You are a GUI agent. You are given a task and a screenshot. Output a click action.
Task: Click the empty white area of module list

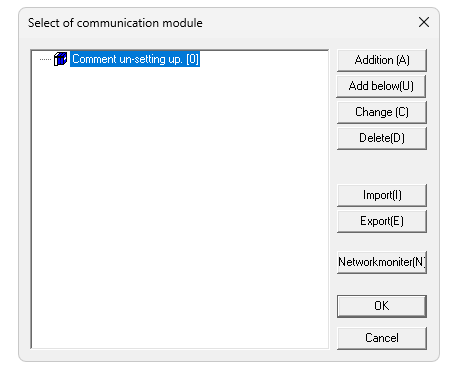180,207
